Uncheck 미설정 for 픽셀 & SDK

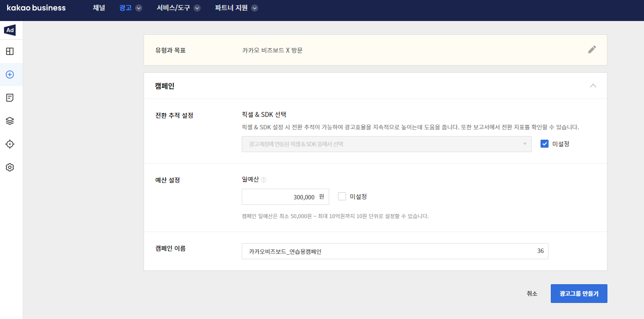545,144
